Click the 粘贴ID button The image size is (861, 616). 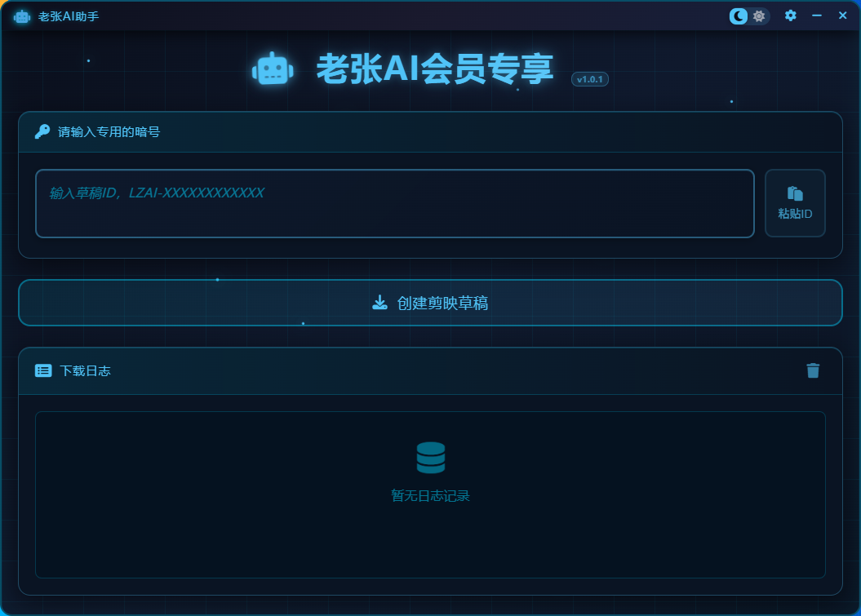coord(795,203)
